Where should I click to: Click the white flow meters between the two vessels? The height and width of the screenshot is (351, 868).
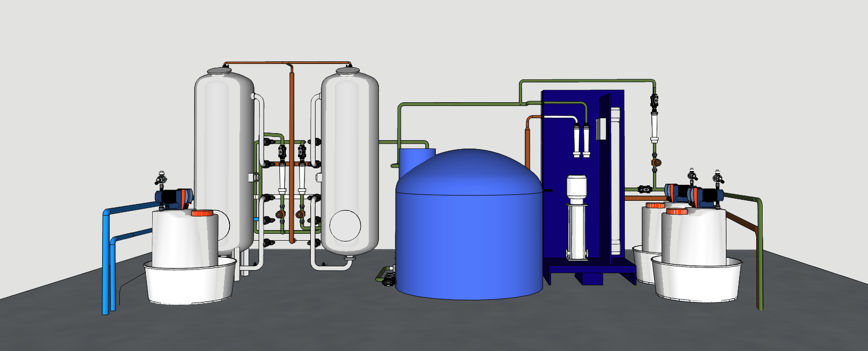(292, 178)
